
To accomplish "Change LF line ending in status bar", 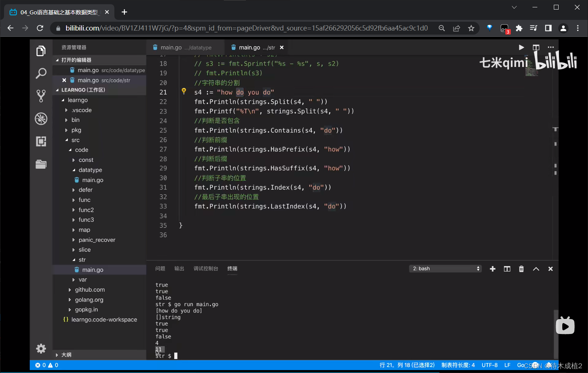I will 507,365.
